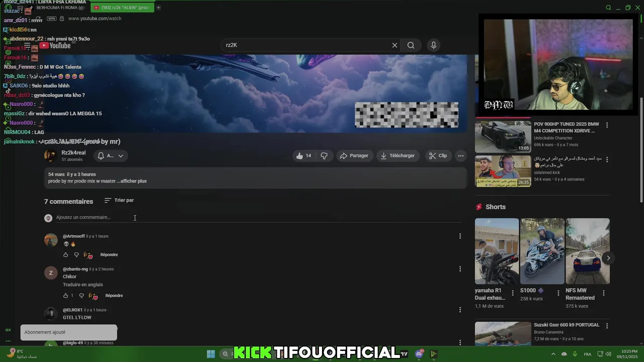Viewport: 644px width, 362px height.
Task: Open a new browser tab with plus
Action: pyautogui.click(x=158, y=8)
